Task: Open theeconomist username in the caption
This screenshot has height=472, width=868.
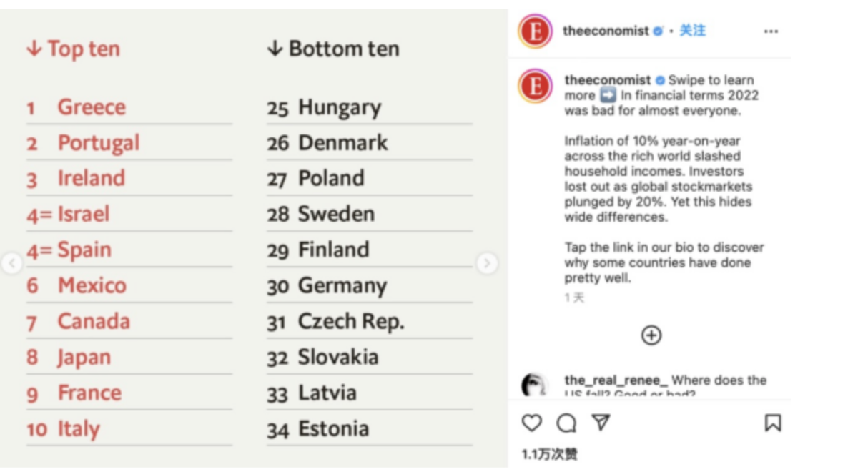Action: point(608,80)
